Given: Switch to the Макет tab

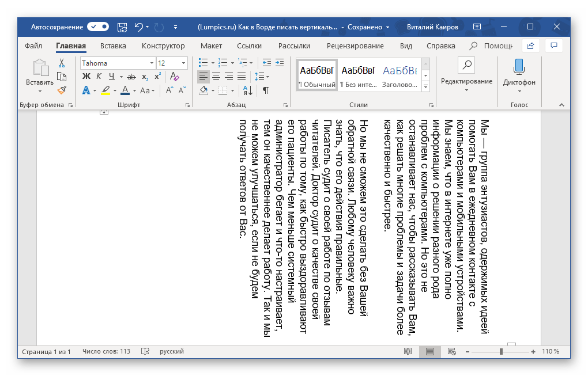Looking at the screenshot, I should coord(211,46).
